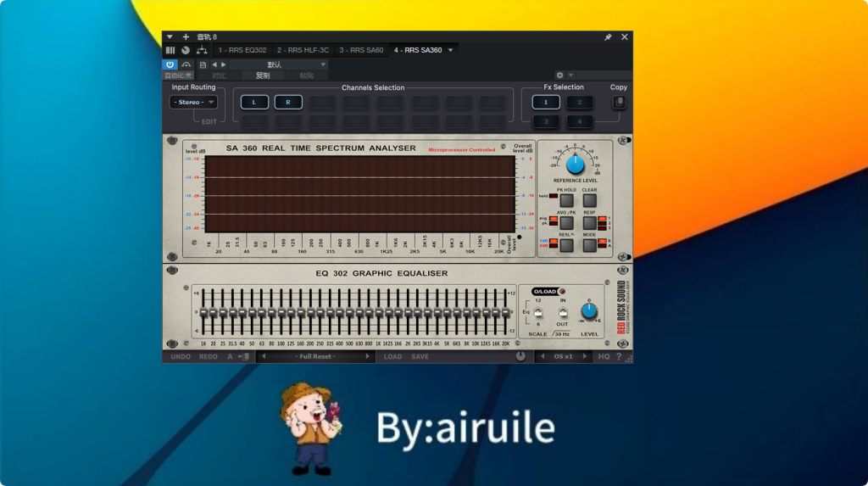Click the 16 Hz EQ slider handle
The width and height of the screenshot is (868, 486).
click(x=203, y=313)
